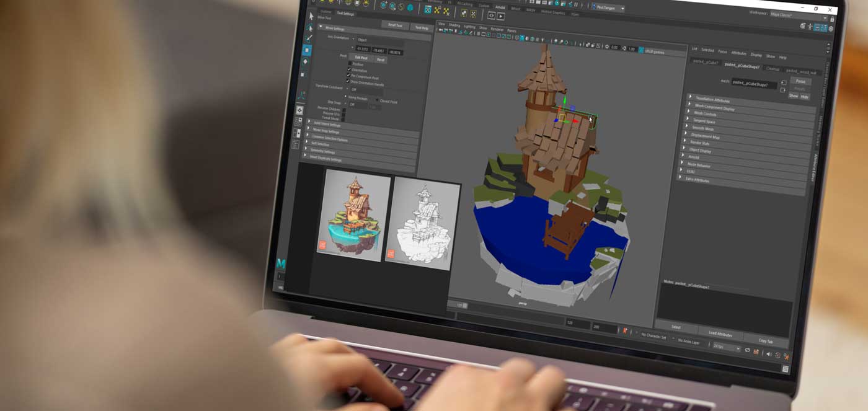Select the arrow Select tool in toolbox
The image size is (868, 411).
[311, 16]
